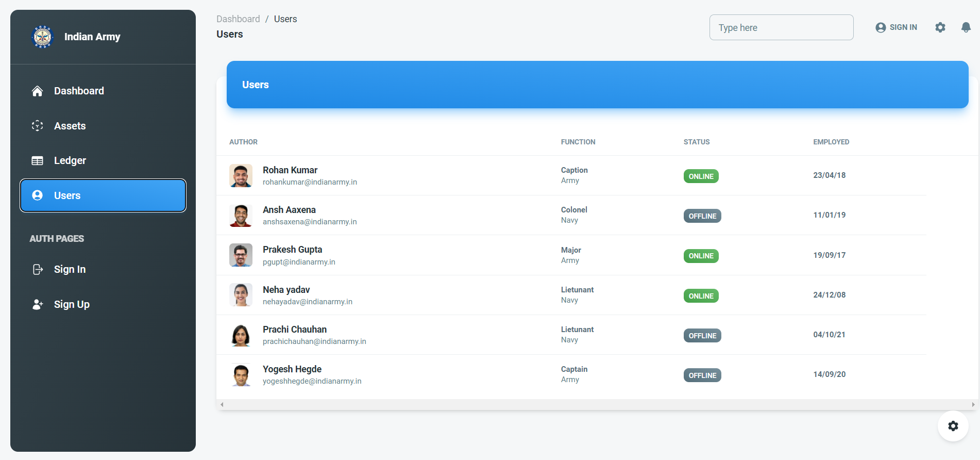Open the Dashboard sidebar menu item

pyautogui.click(x=103, y=91)
